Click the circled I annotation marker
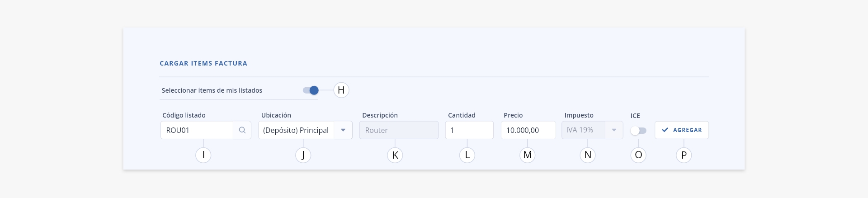868x198 pixels. (x=203, y=155)
